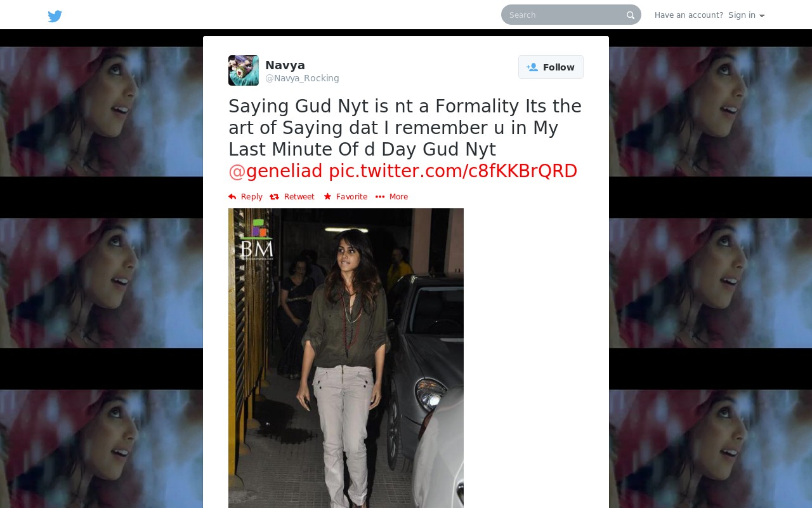Click the add-person icon on Follow button
Viewport: 812px width, 508px height.
(532, 67)
